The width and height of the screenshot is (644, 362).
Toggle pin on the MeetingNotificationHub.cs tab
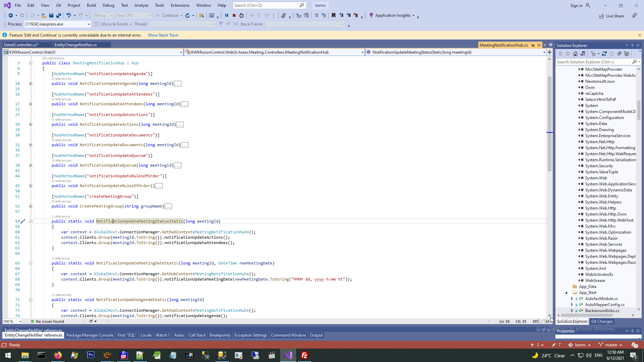point(533,45)
